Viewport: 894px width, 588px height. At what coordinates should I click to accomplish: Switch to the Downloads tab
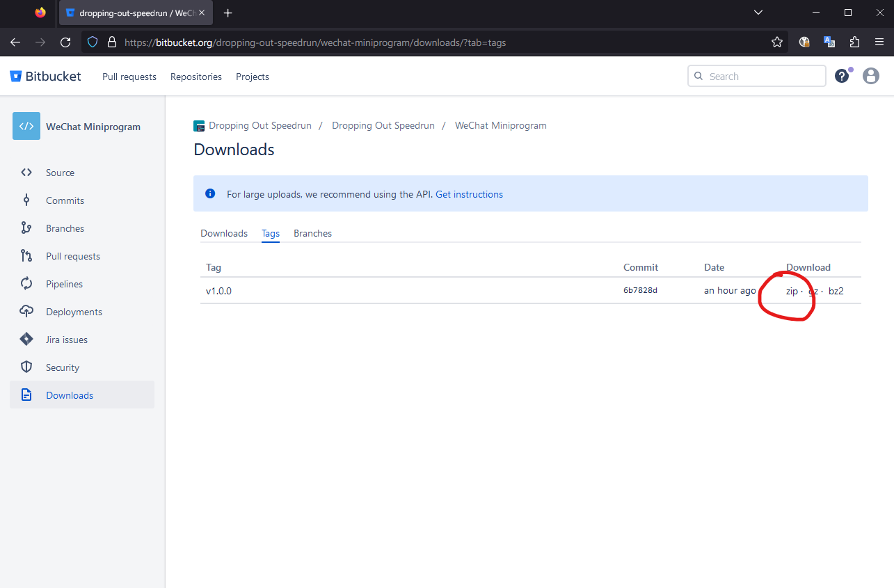[224, 233]
